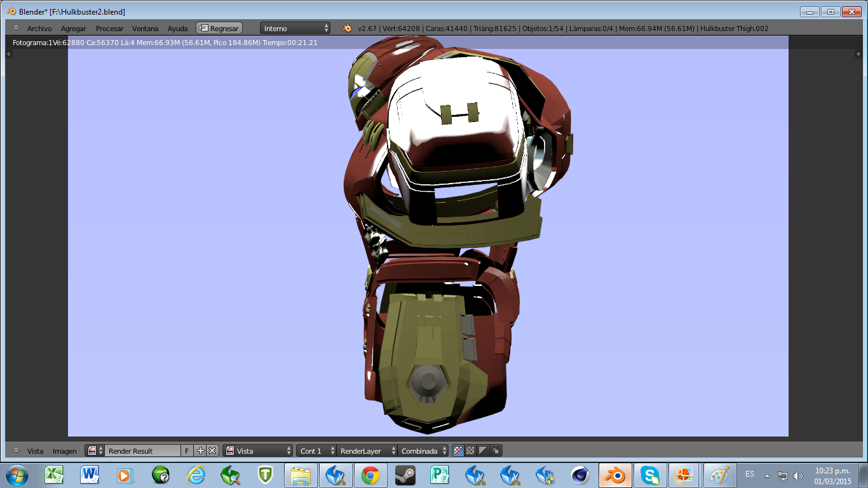
Task: Open the Combinada render pass dropdown
Action: [423, 451]
